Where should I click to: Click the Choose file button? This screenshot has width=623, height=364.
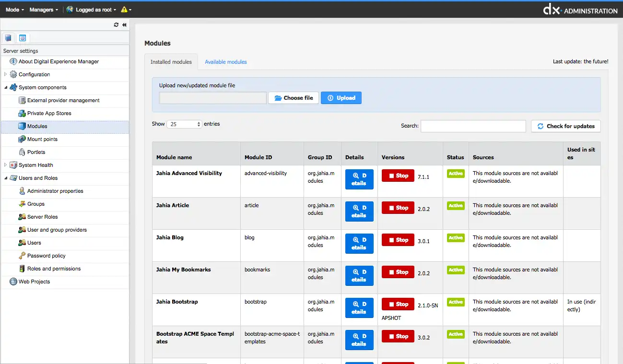click(294, 98)
